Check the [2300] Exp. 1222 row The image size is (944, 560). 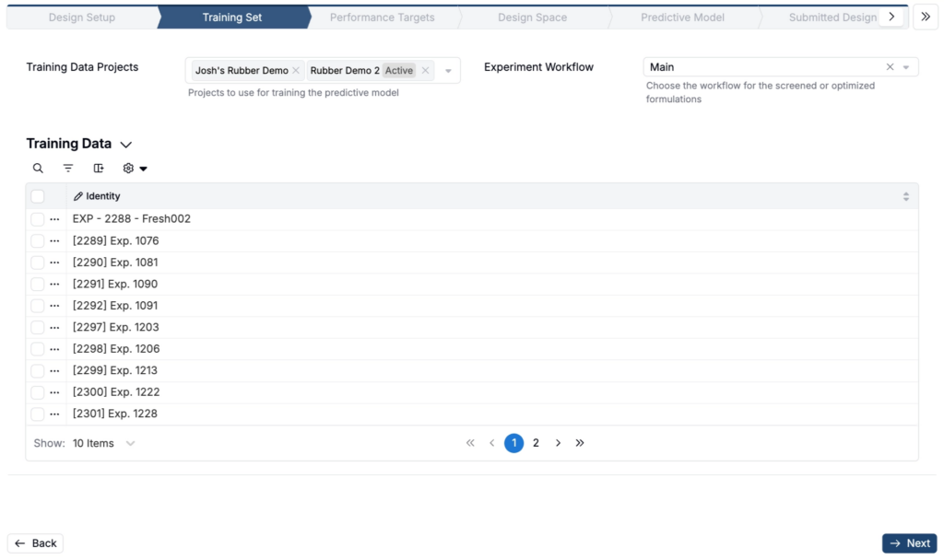point(37,392)
